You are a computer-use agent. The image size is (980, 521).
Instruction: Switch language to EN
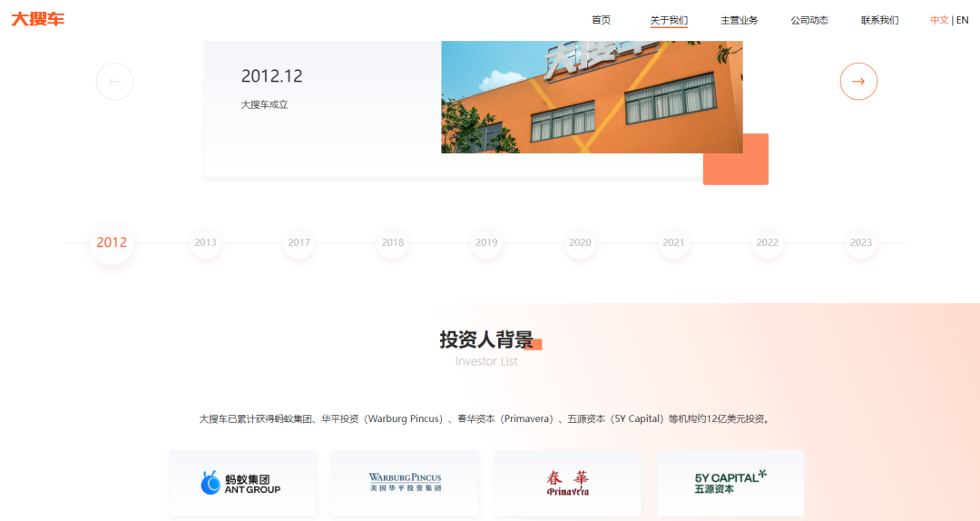coord(963,20)
